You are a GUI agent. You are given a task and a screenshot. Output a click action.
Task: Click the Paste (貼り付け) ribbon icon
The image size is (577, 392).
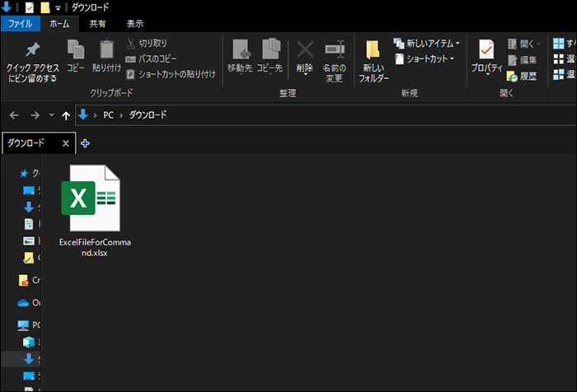point(106,51)
